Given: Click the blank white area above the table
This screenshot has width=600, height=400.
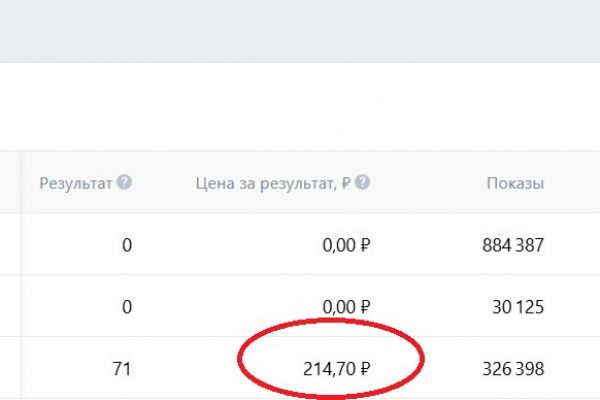Looking at the screenshot, I should point(300,106).
